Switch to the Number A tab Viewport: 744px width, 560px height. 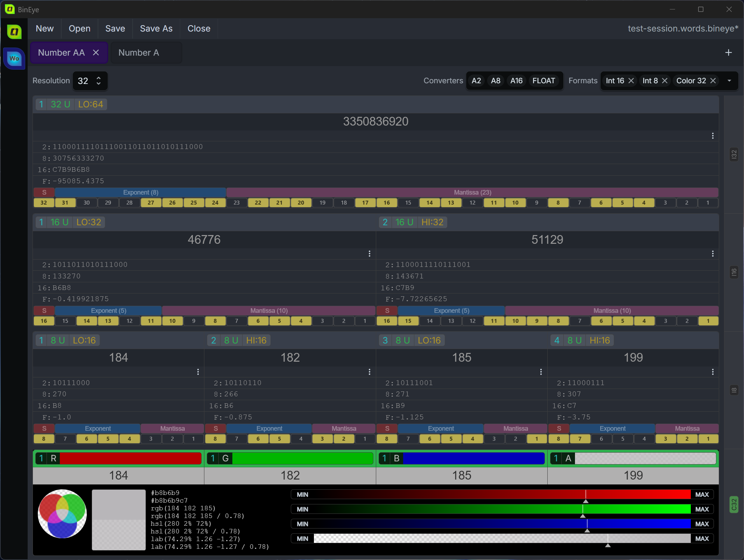coord(139,52)
